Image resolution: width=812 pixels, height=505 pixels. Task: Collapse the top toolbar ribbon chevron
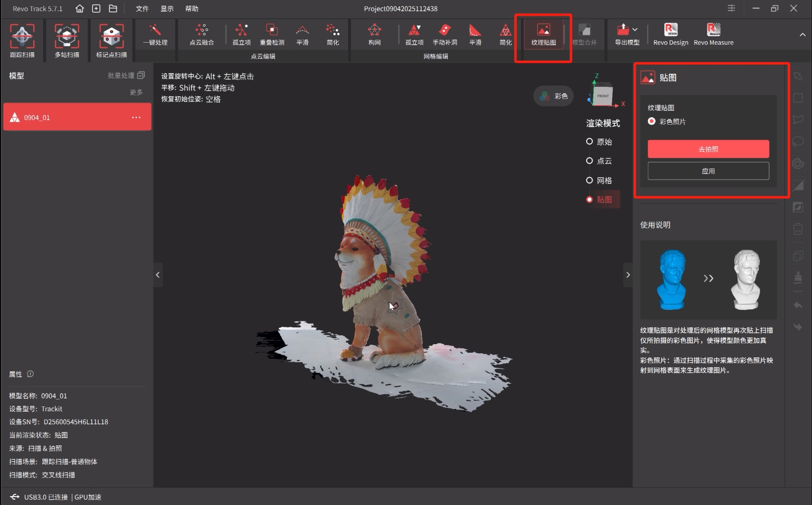(803, 35)
